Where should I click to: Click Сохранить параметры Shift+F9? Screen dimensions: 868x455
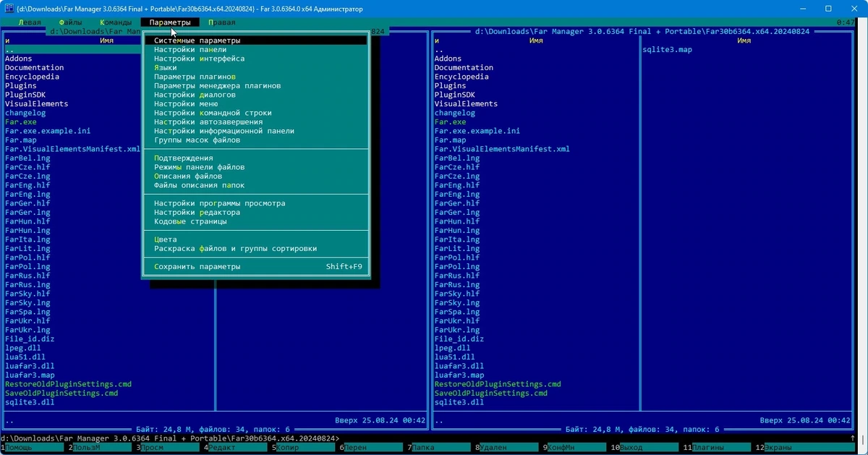click(257, 267)
